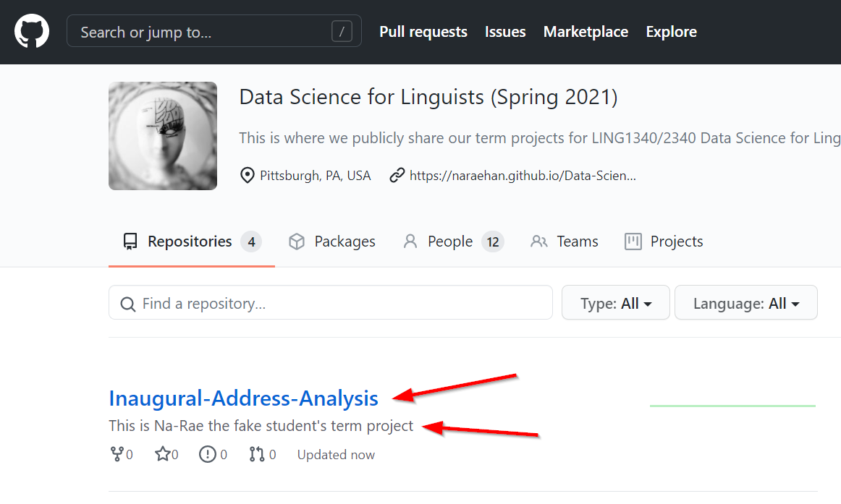This screenshot has width=841, height=504.
Task: Focus the Find a repository field
Action: point(331,304)
